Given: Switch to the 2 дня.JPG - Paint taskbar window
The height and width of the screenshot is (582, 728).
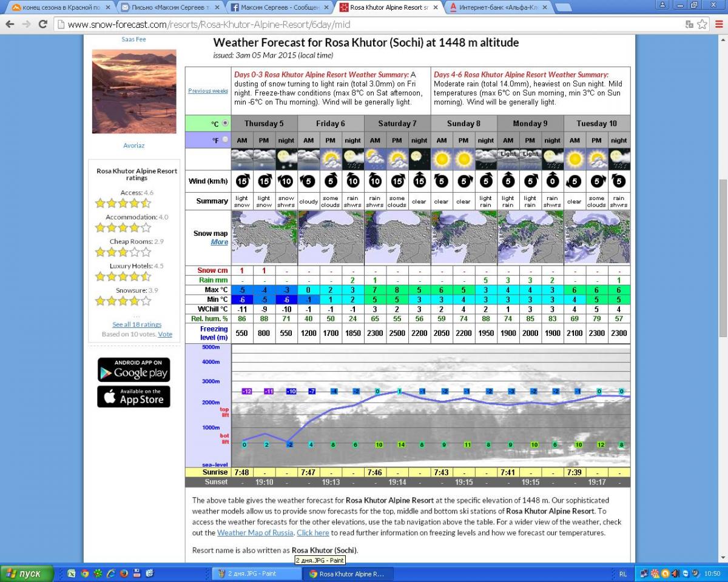Looking at the screenshot, I should pos(257,574).
